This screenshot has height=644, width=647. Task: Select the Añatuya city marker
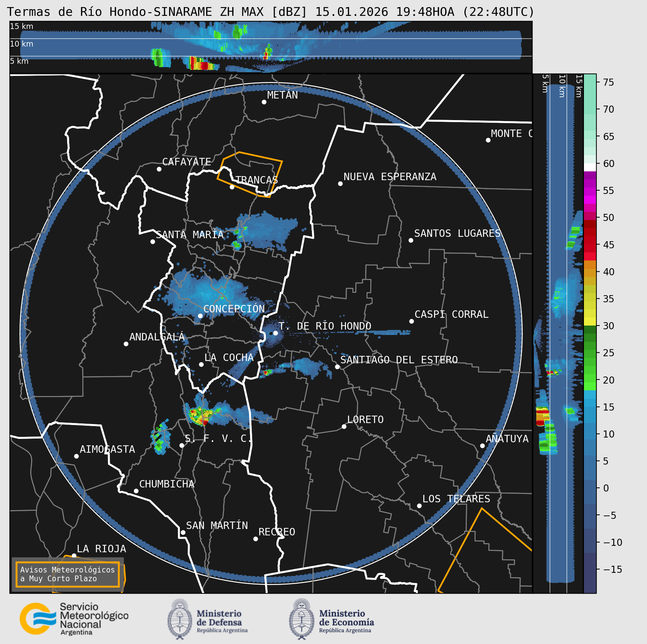pos(482,446)
